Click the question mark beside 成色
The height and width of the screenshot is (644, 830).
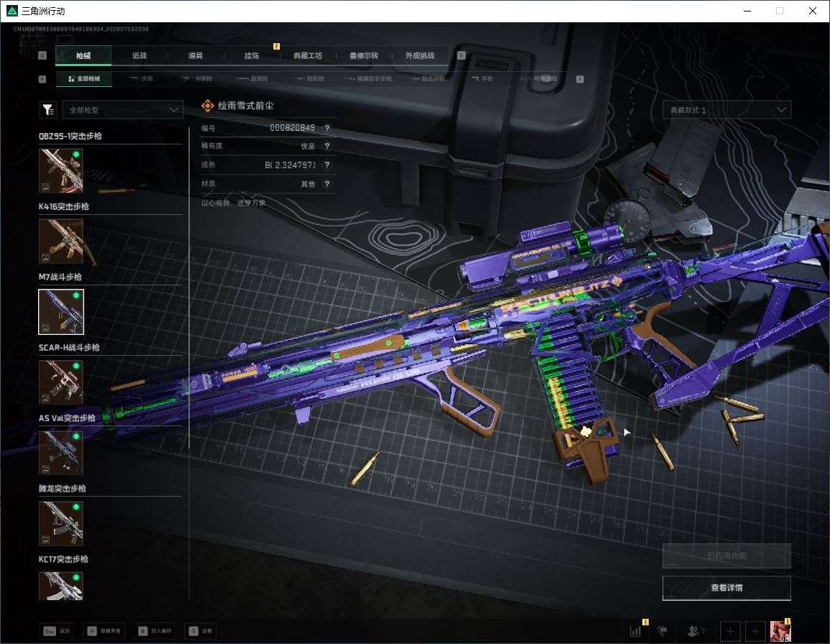click(x=327, y=165)
